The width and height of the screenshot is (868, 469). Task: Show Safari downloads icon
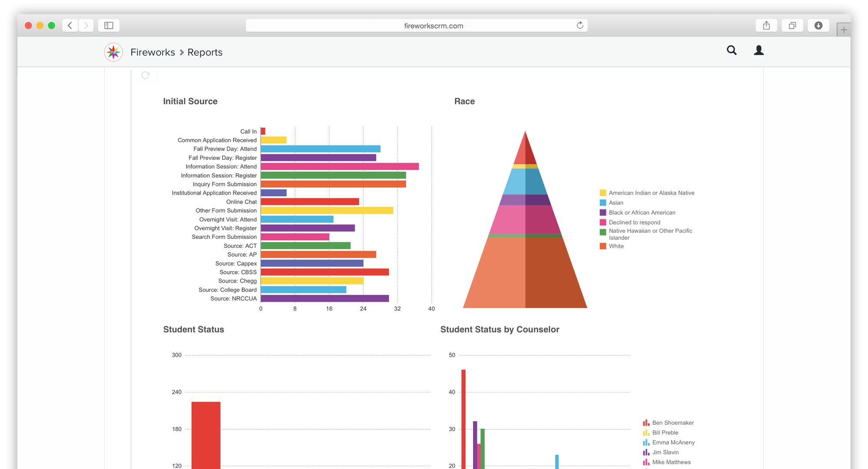(x=818, y=26)
